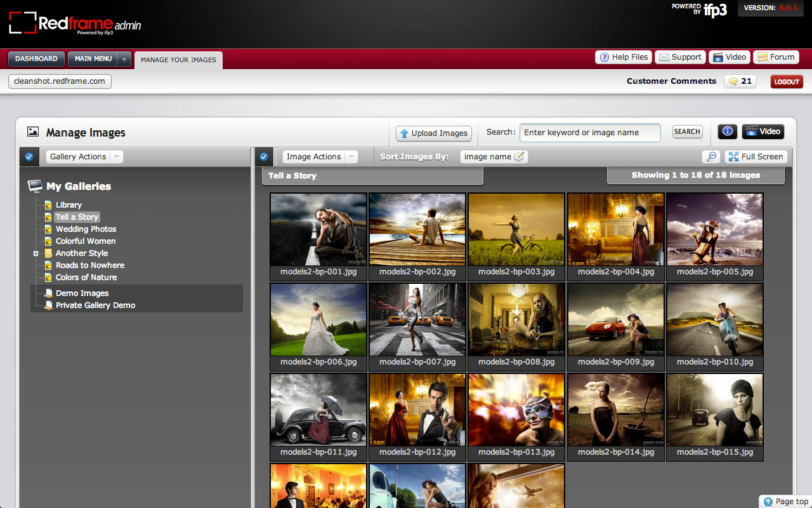Open the Image Actions dropdown
This screenshot has height=508, width=812.
[320, 157]
